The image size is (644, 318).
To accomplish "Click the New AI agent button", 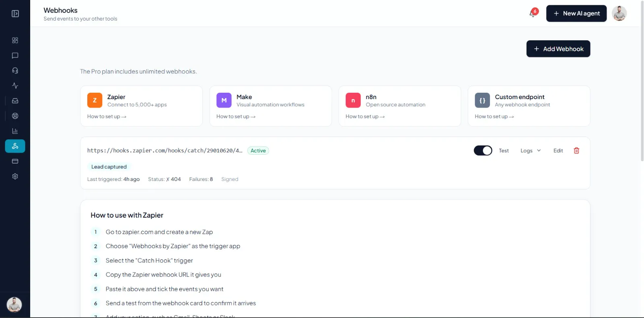I will 576,13.
